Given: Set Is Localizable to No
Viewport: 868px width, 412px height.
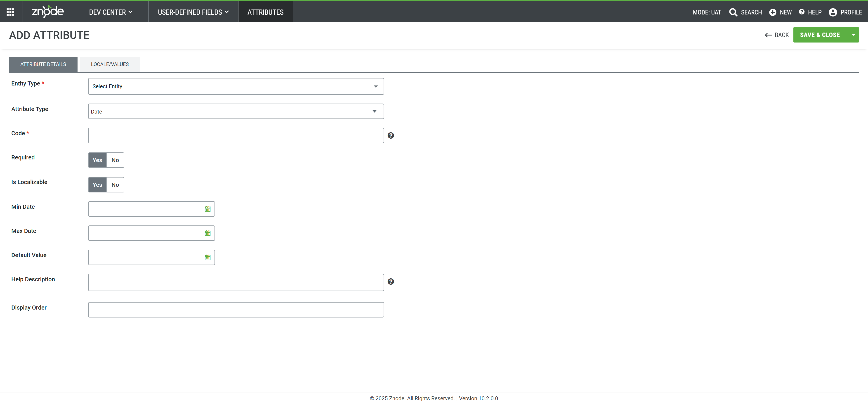Looking at the screenshot, I should (x=115, y=185).
